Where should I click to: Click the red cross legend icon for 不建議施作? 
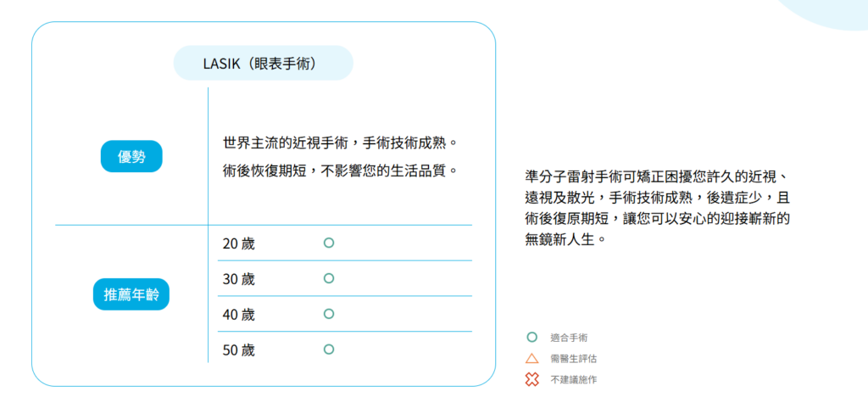tap(532, 380)
